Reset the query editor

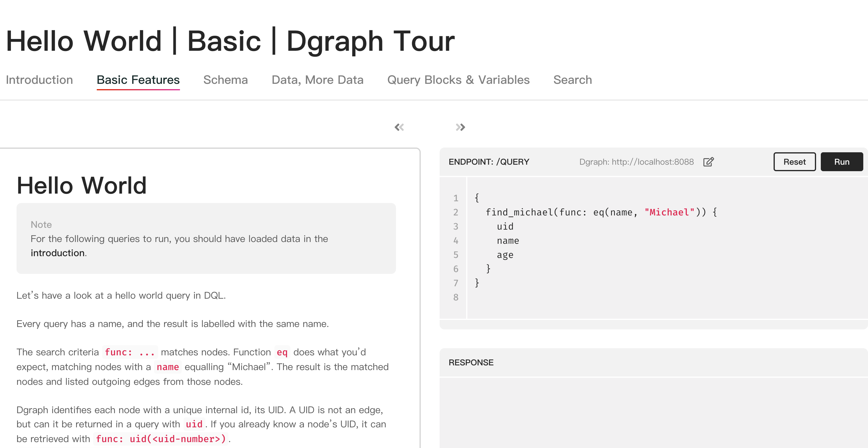click(x=794, y=162)
